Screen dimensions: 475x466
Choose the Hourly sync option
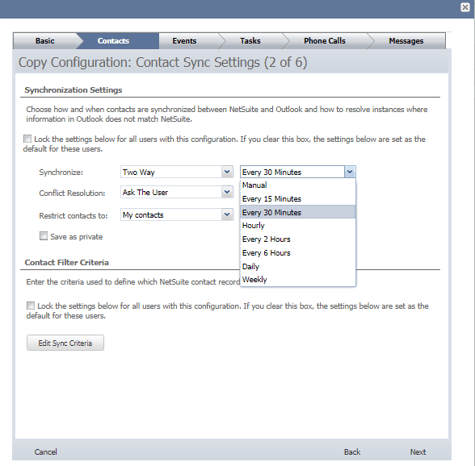click(298, 226)
